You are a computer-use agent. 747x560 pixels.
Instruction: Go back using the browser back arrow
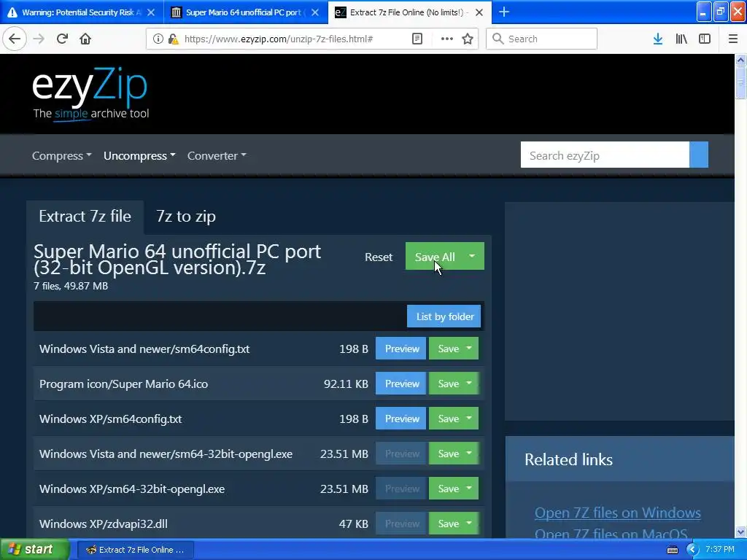coord(15,39)
